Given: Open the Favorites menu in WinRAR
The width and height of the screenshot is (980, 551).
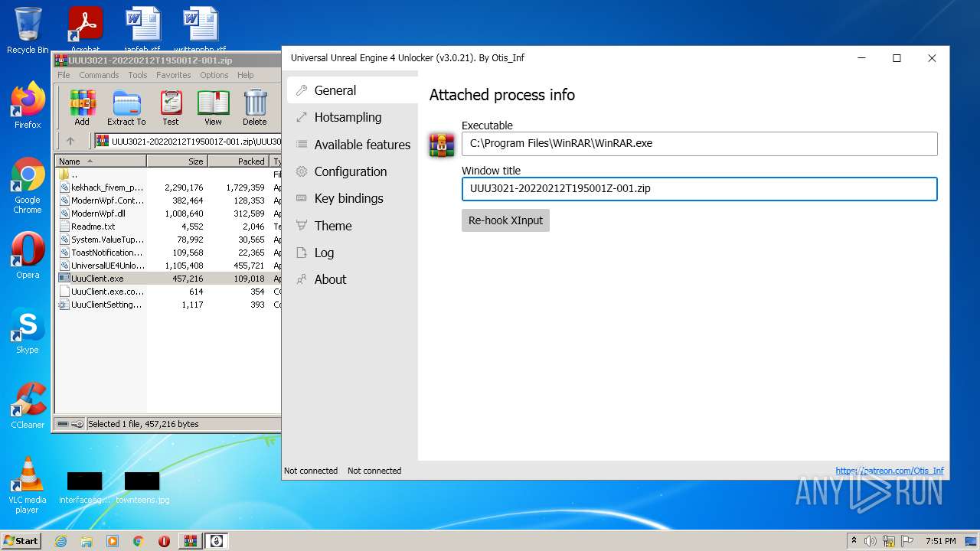Looking at the screenshot, I should pos(174,75).
